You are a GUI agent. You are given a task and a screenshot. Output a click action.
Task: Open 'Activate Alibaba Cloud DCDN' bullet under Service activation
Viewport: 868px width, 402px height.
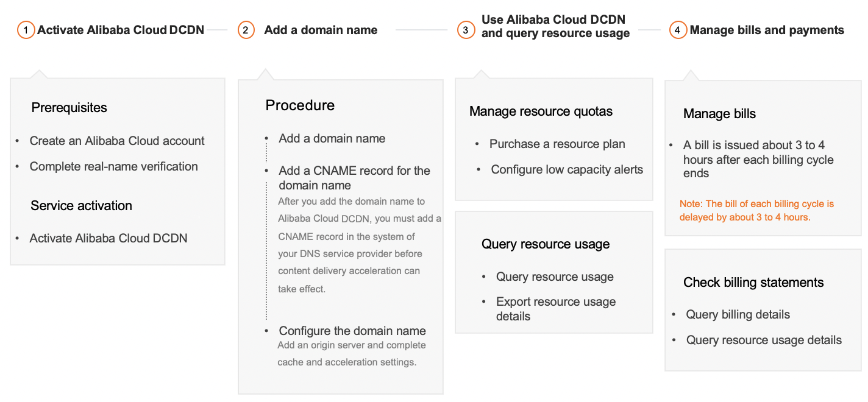(x=108, y=238)
